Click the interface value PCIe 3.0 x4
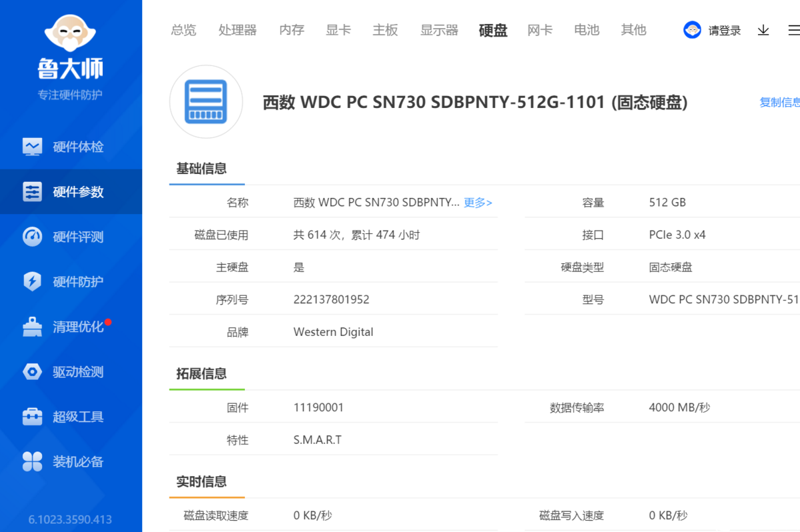The image size is (800, 532). pyautogui.click(x=677, y=235)
